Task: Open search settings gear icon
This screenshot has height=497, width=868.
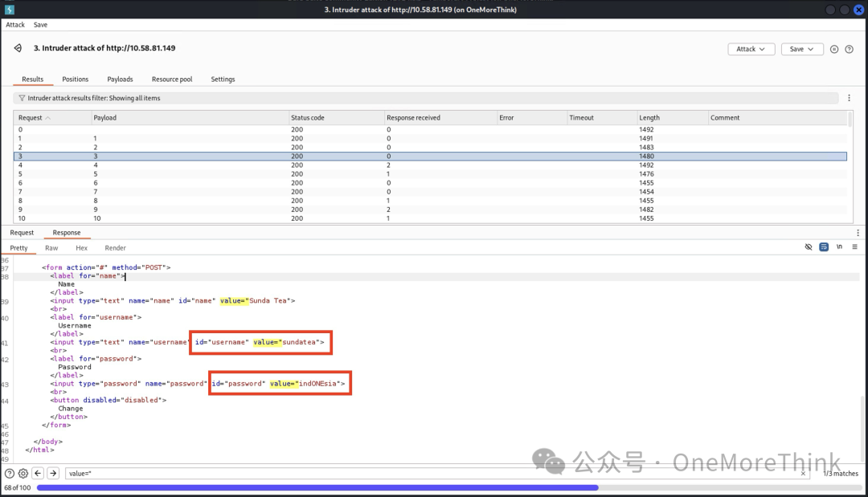Action: 23,473
